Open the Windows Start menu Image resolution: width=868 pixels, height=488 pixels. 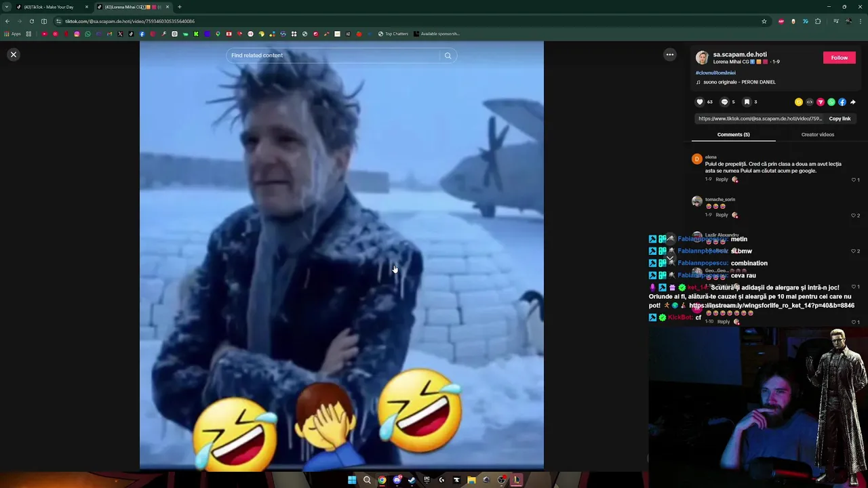coord(352,480)
